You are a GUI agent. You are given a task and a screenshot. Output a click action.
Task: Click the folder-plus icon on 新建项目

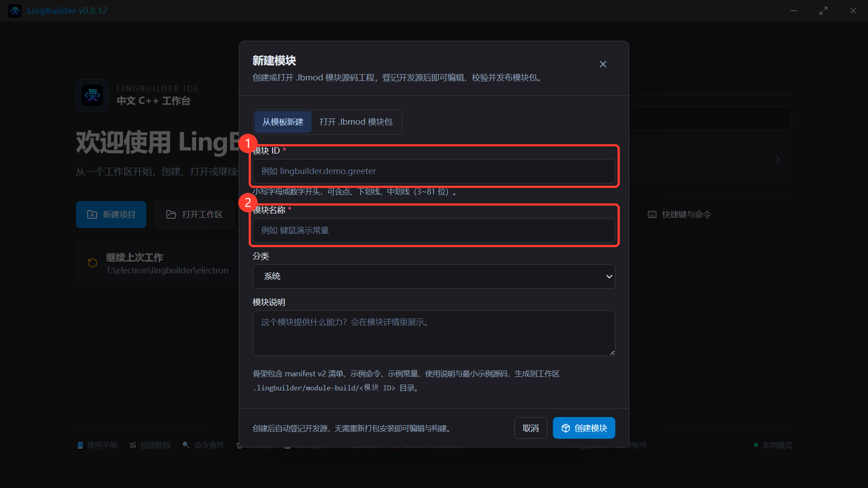(92, 215)
